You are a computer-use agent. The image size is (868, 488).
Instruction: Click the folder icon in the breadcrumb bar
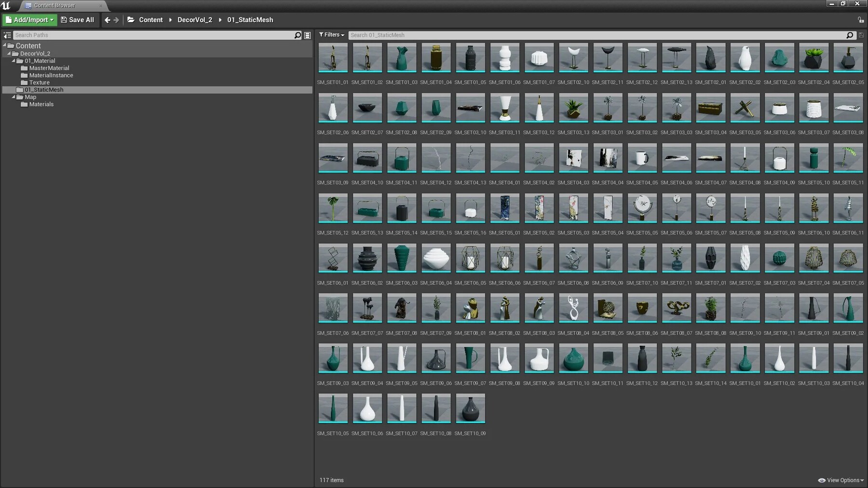131,20
